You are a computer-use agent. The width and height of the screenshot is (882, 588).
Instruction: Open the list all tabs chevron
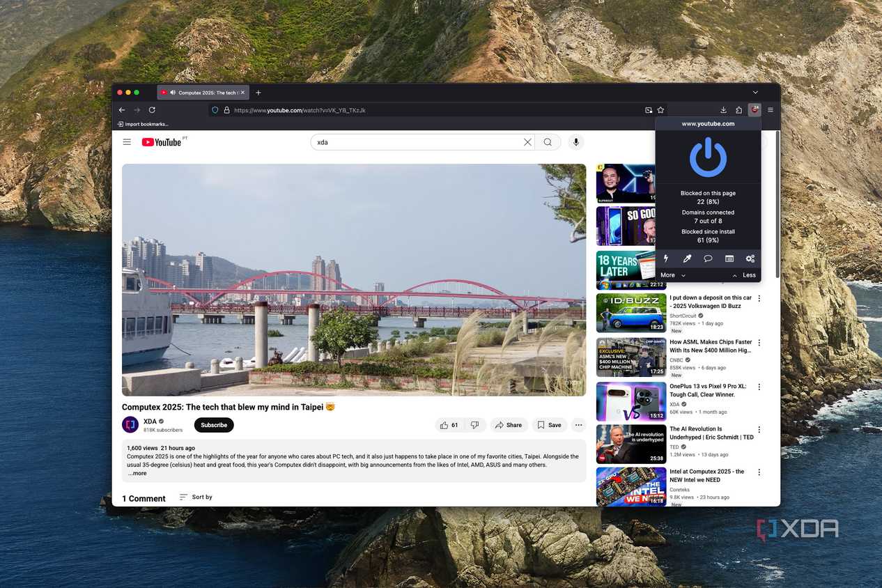(755, 93)
